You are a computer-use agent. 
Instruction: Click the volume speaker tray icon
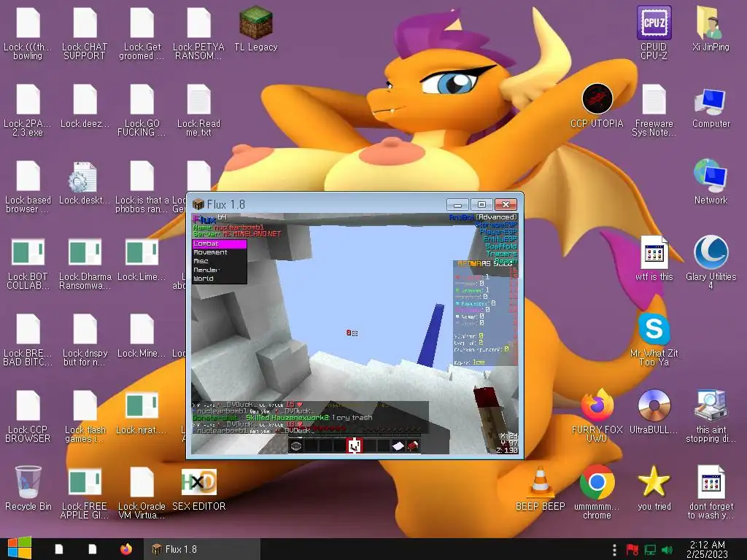667,550
